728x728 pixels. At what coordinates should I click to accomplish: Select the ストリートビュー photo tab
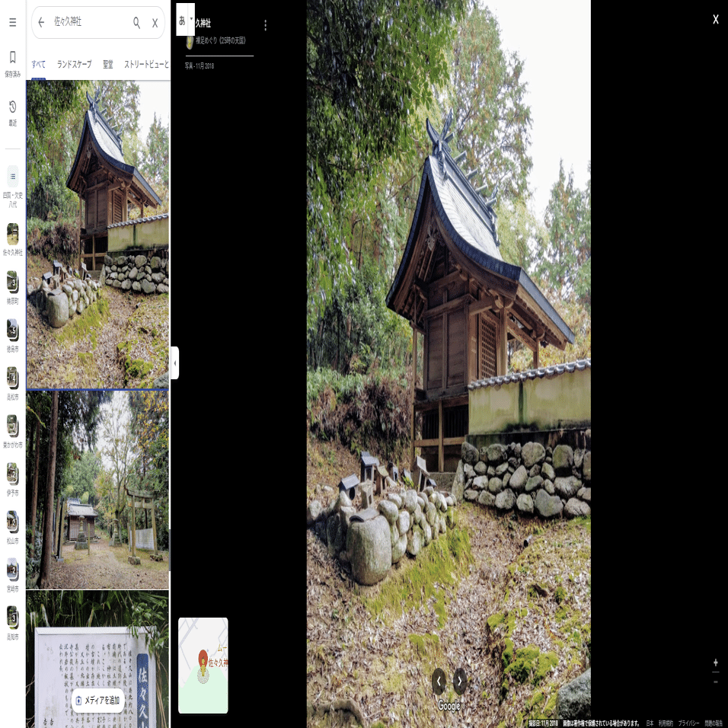point(146,64)
